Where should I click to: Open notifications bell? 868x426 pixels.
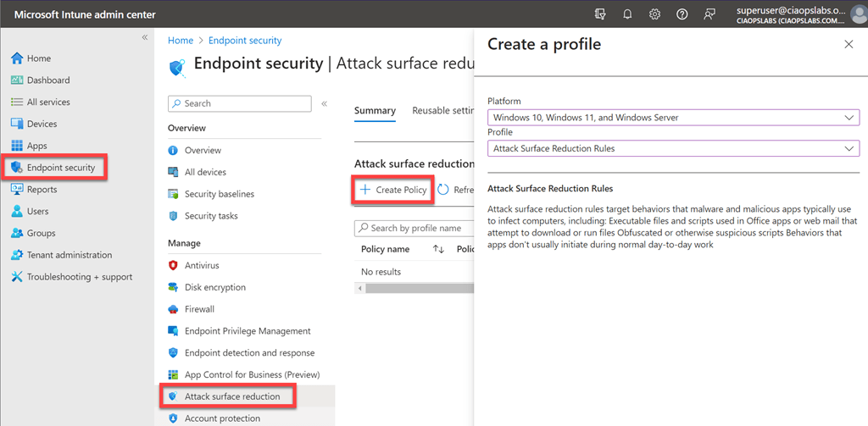tap(627, 14)
